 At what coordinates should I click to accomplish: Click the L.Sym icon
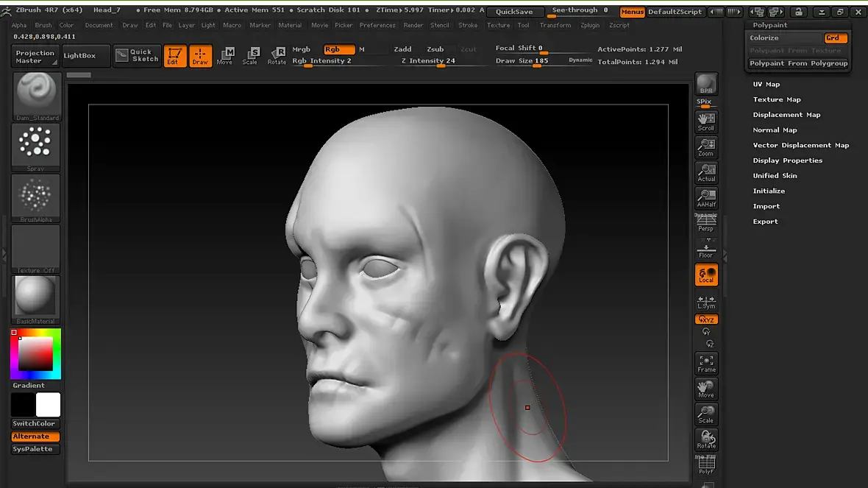706,302
